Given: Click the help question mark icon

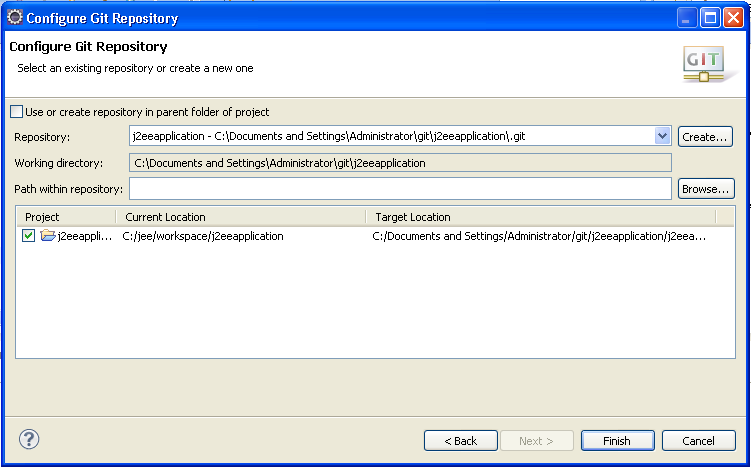Looking at the screenshot, I should click(x=29, y=439).
